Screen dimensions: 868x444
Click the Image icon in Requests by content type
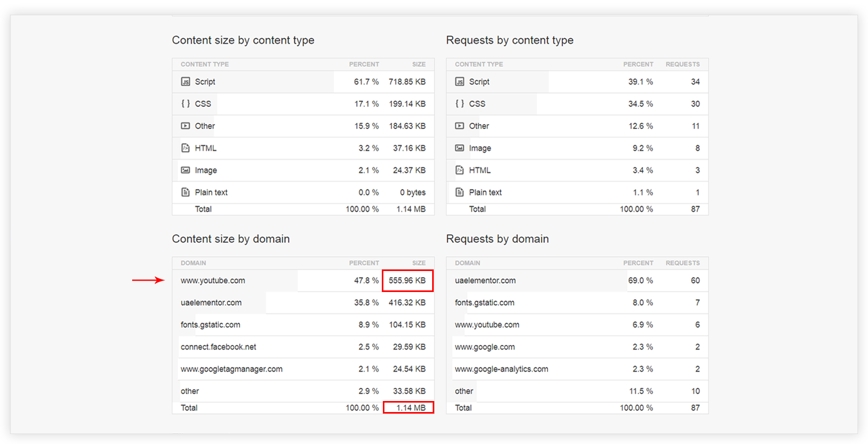(x=459, y=148)
